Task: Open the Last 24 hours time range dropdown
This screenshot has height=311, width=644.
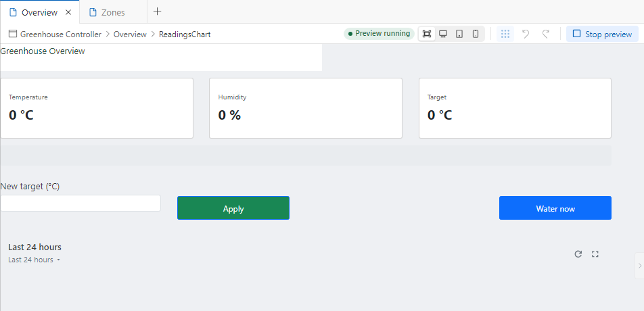Action: [34, 260]
